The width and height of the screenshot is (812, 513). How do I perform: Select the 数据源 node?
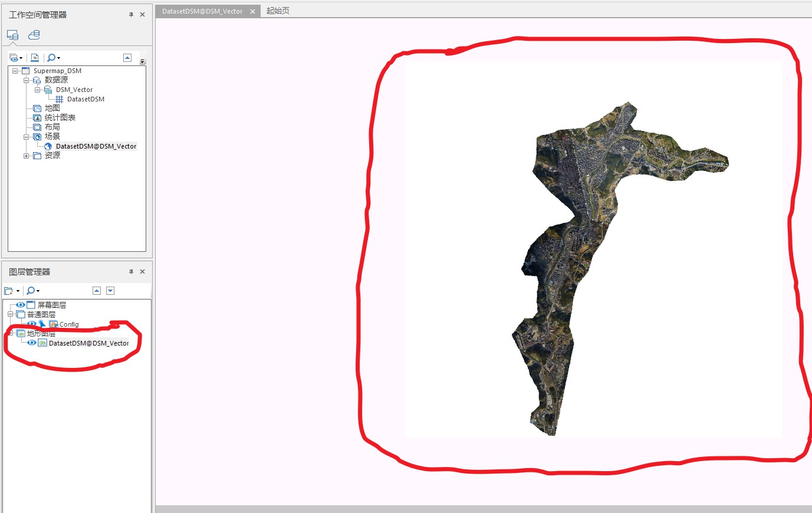(56, 80)
